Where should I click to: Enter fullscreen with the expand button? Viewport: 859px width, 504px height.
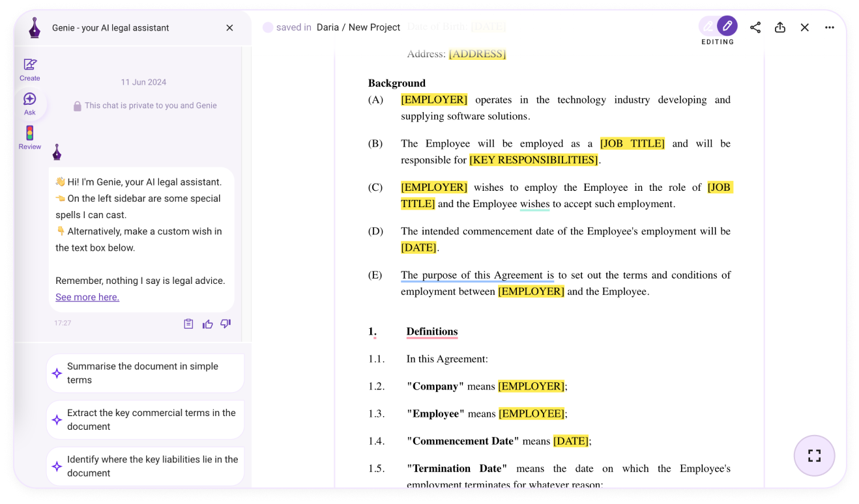pyautogui.click(x=815, y=456)
